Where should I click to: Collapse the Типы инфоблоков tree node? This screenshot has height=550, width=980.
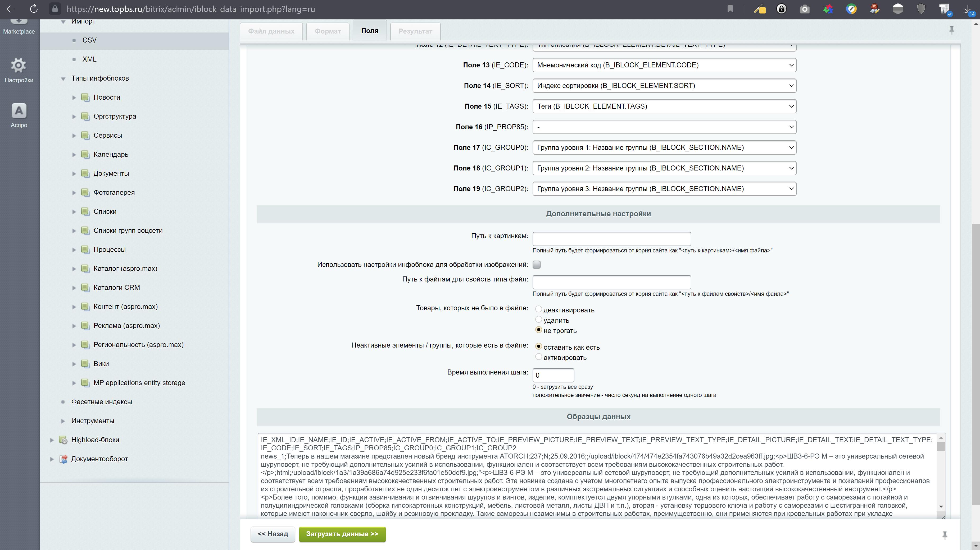(63, 79)
